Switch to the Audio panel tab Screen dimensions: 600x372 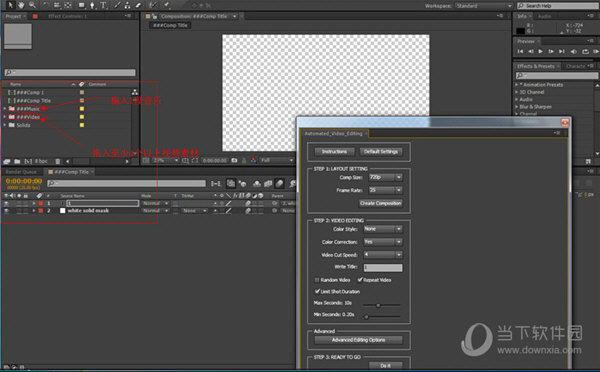(x=545, y=16)
